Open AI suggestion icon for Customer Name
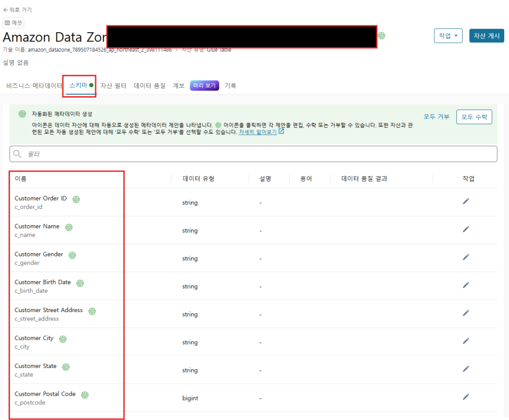Viewport: 509px width, 420px height. (x=69, y=227)
